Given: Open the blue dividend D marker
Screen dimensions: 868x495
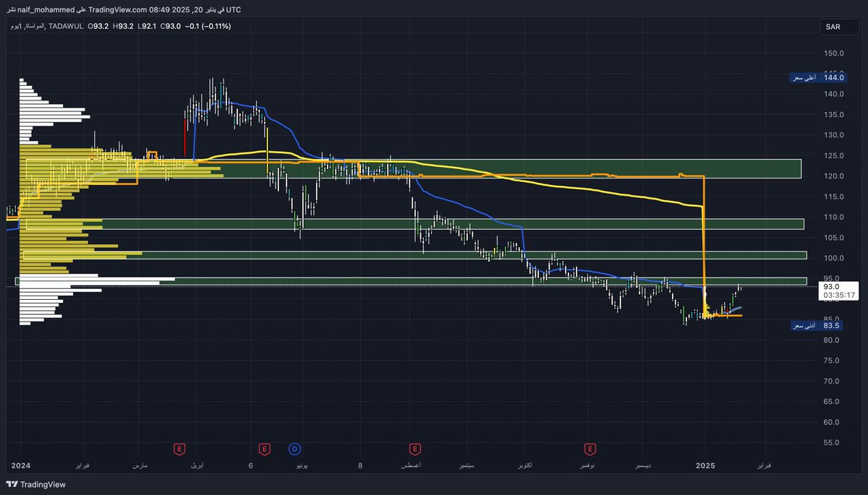Looking at the screenshot, I should coord(294,449).
